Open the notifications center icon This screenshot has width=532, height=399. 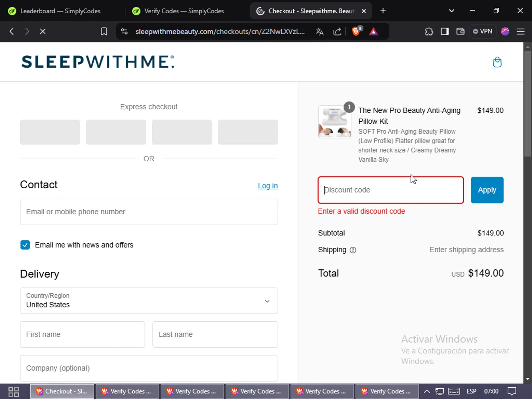point(512,392)
